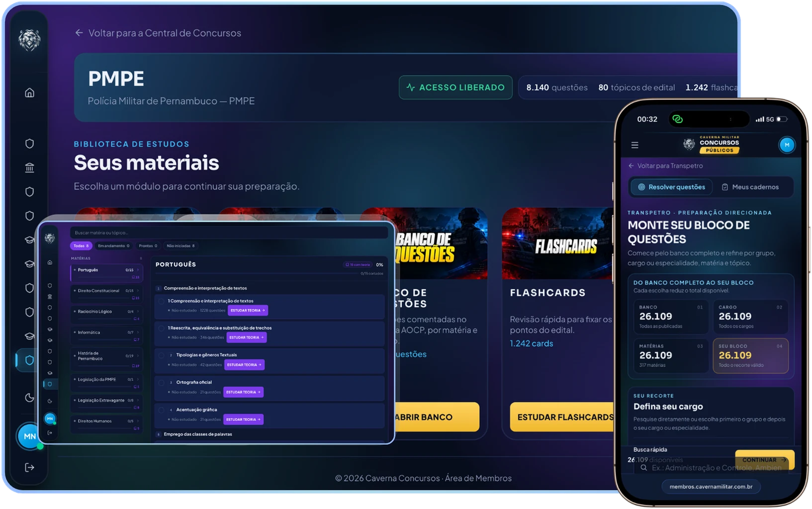Check the circle for 'Reescrita, equivalência e substituição'
The width and height of the screenshot is (812, 509).
click(x=162, y=328)
